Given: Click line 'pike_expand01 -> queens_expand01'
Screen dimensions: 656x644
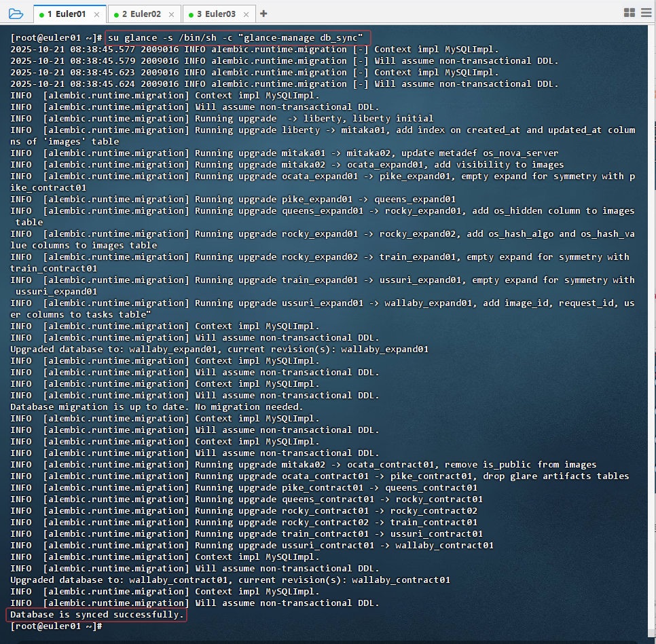Looking at the screenshot, I should [x=233, y=199].
